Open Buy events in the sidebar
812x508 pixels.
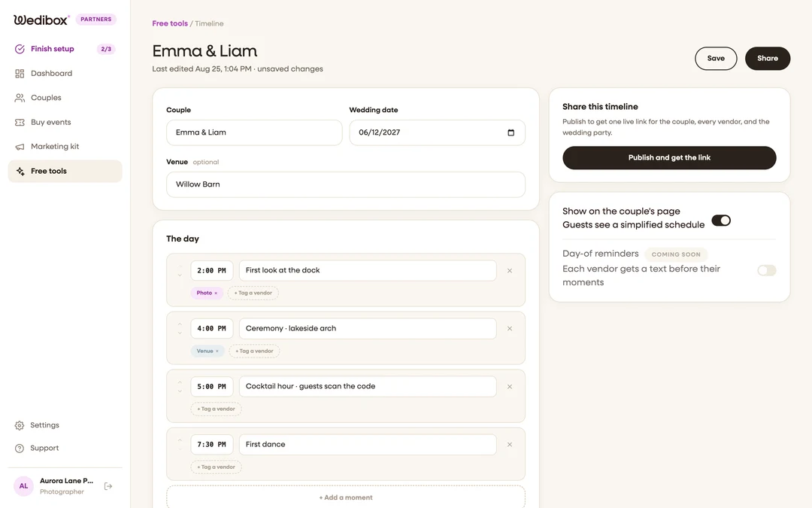coord(65,123)
